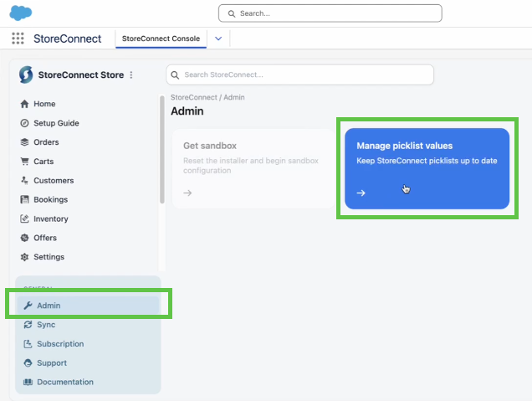Click the Support headset icon
Image resolution: width=532 pixels, height=401 pixels.
[x=28, y=363]
